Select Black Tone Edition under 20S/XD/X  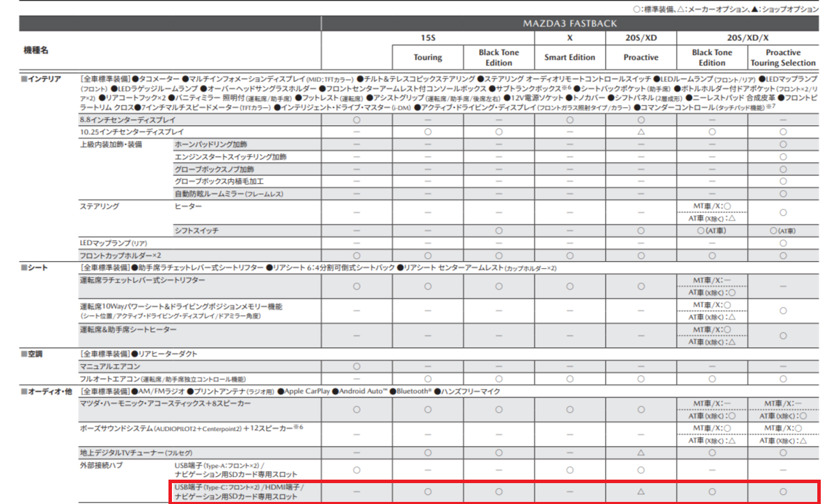pyautogui.click(x=712, y=57)
